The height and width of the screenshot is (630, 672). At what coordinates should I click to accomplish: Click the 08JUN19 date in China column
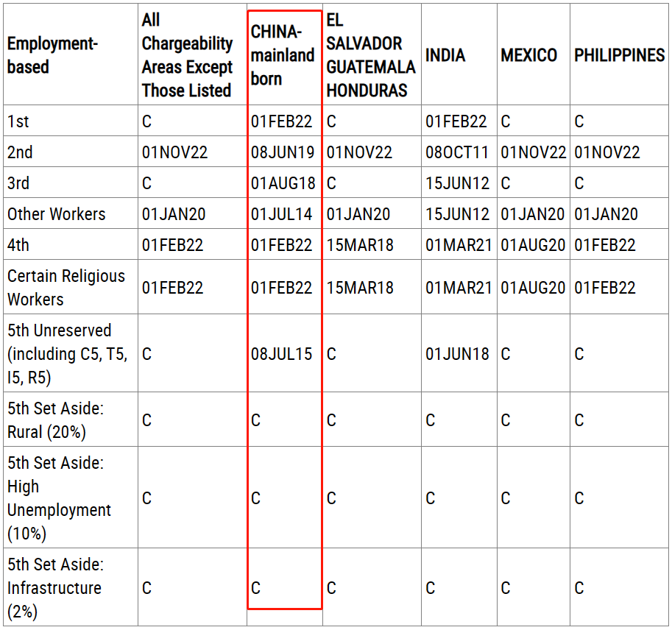(283, 152)
